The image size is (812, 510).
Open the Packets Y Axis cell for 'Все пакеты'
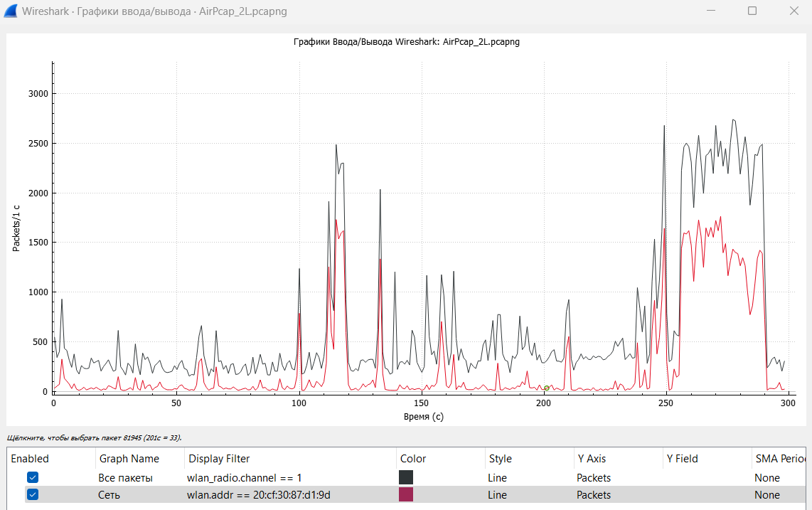pos(594,478)
